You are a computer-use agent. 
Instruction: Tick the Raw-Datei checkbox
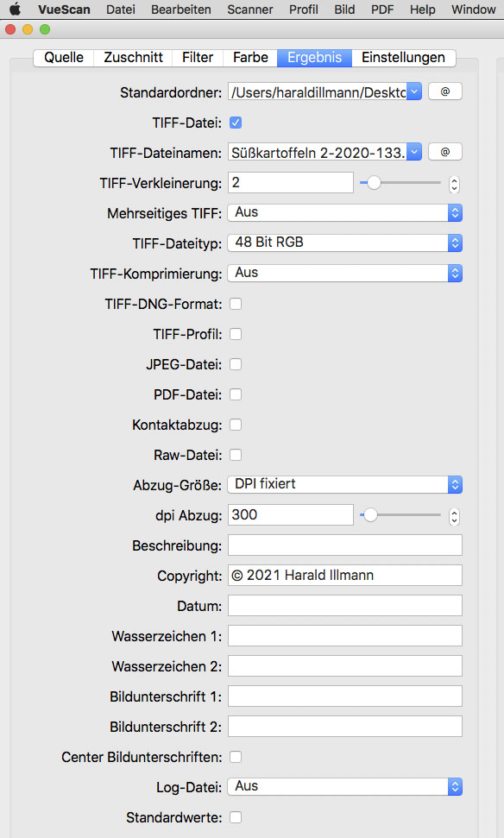236,455
